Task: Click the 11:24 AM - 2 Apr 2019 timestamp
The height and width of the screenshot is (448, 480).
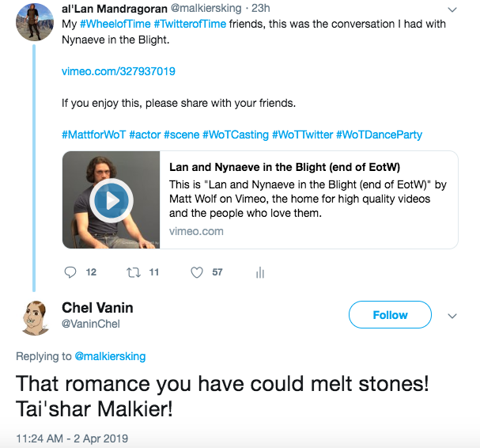Action: point(72,438)
